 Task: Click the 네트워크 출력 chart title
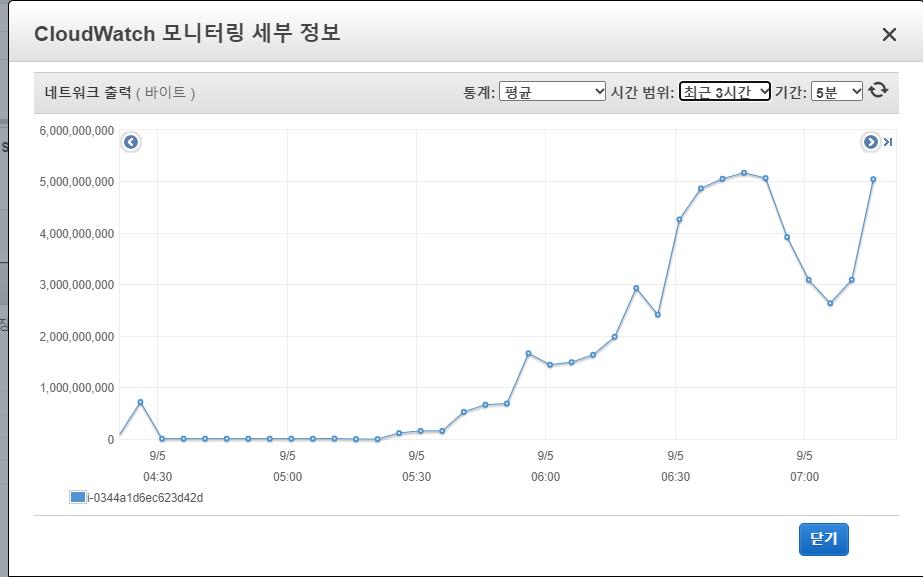tap(88, 92)
